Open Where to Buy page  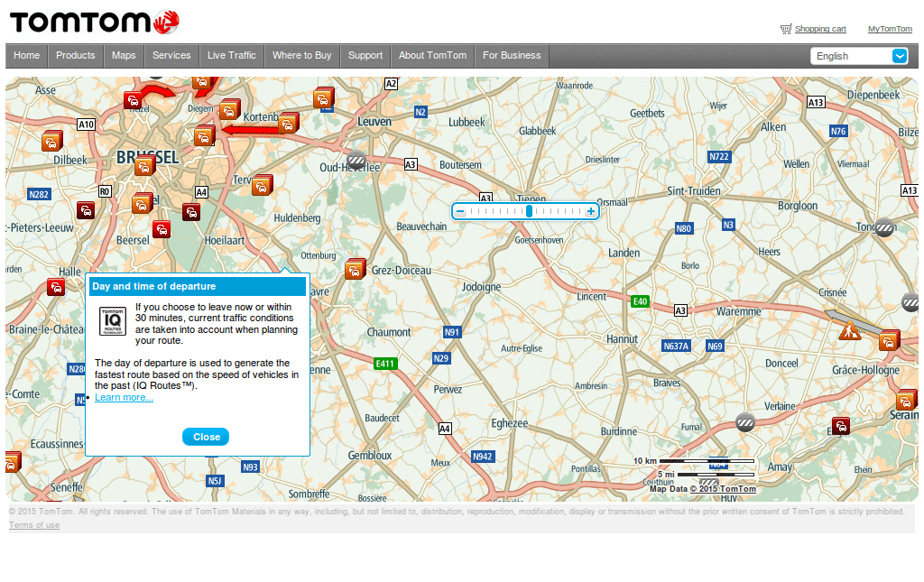point(301,55)
